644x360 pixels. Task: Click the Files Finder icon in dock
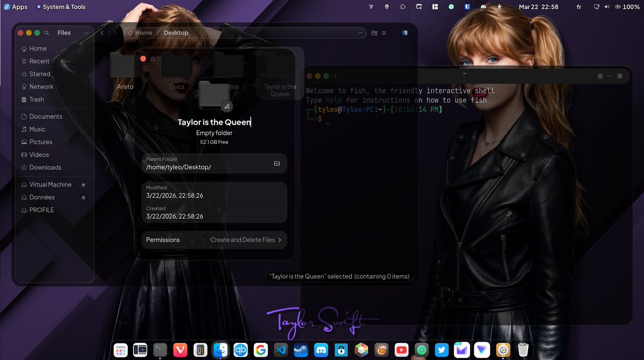pyautogui.click(x=220, y=350)
